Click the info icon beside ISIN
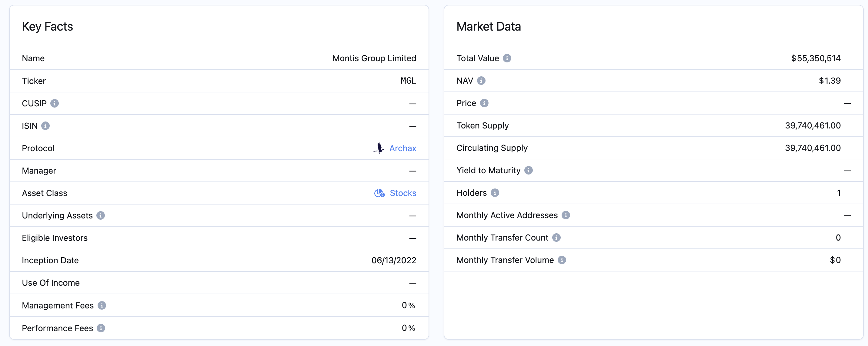The height and width of the screenshot is (346, 868). pos(45,126)
